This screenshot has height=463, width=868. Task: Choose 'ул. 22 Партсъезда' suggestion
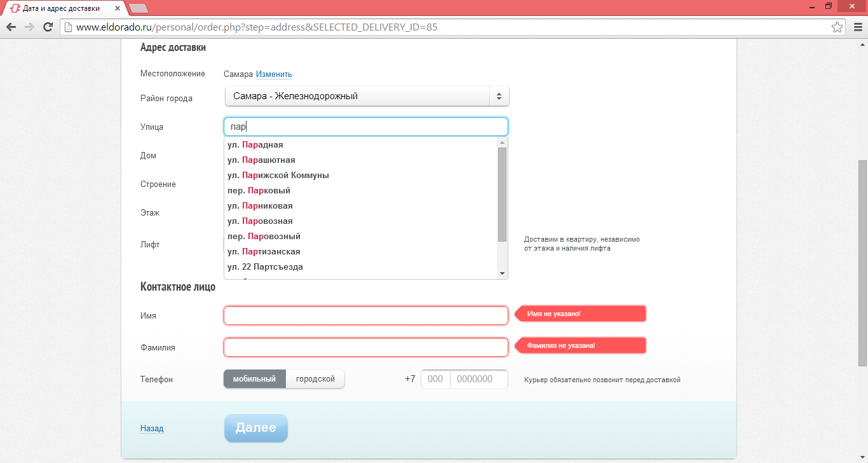[360, 267]
